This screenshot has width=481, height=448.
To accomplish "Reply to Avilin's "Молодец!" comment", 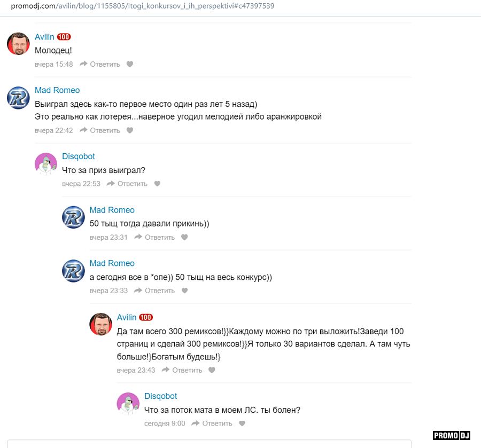I will point(100,64).
